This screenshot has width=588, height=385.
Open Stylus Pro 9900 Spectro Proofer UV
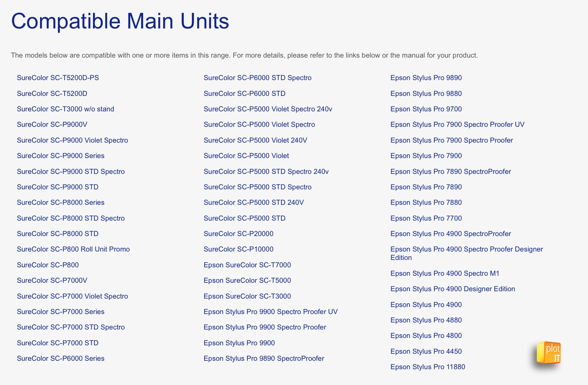pos(270,312)
